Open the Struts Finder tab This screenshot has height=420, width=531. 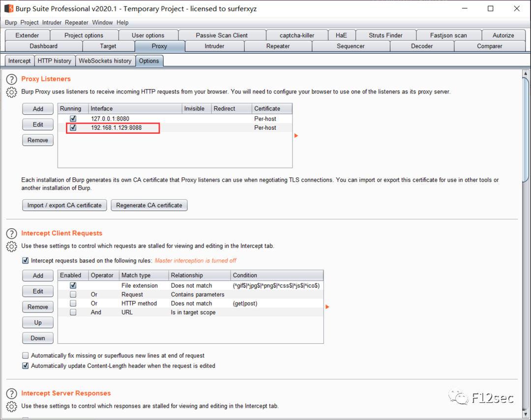pos(386,35)
